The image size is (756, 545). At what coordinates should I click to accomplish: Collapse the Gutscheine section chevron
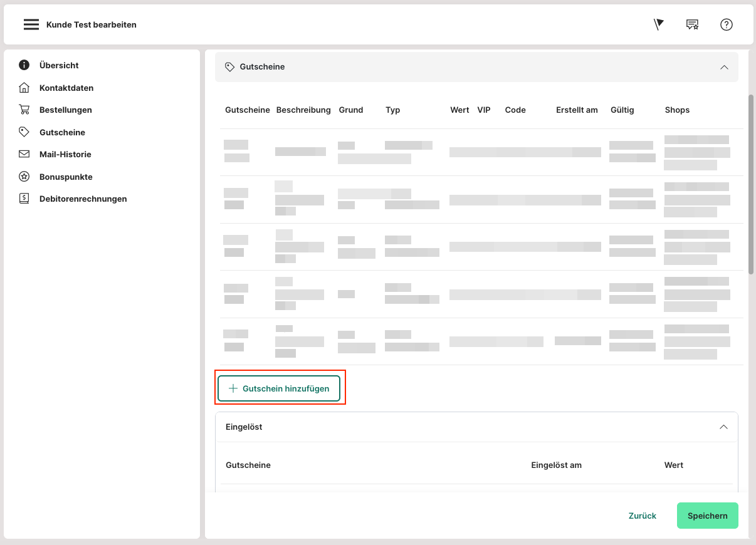[x=724, y=67]
